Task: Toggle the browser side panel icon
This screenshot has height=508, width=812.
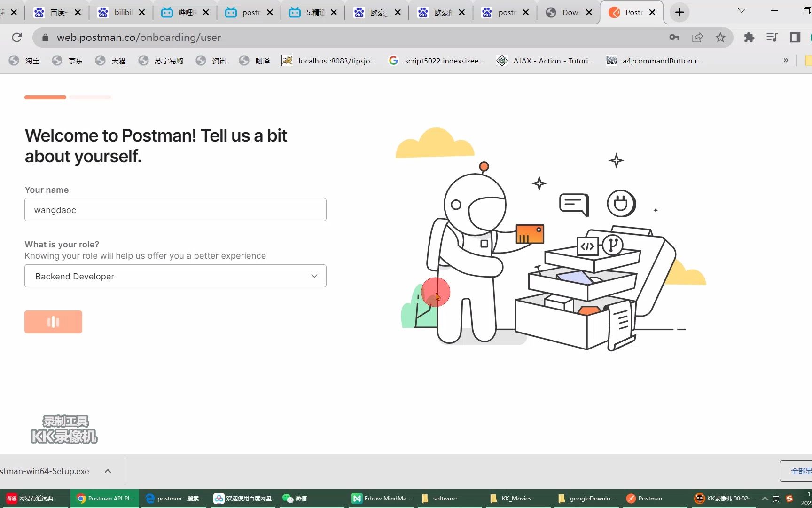Action: coord(795,37)
